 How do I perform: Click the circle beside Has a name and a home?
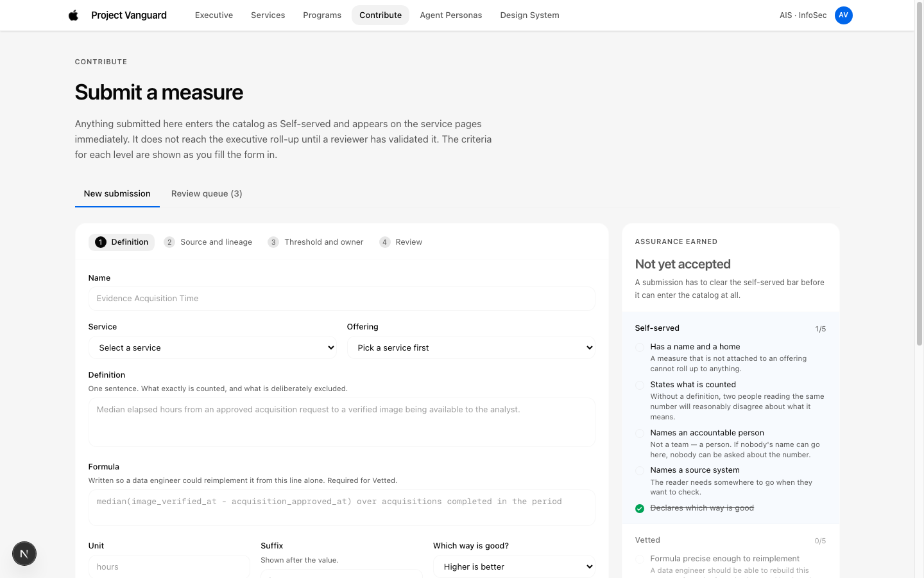[640, 347]
